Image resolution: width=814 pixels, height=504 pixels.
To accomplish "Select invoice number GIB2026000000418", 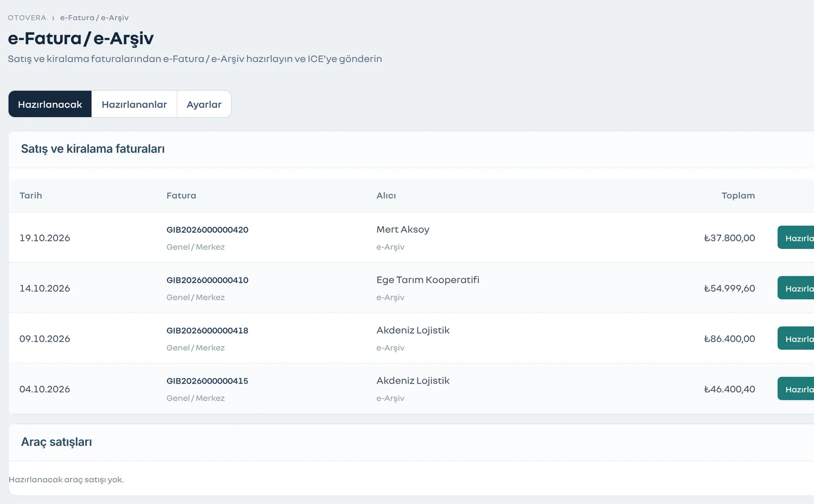I will click(207, 330).
